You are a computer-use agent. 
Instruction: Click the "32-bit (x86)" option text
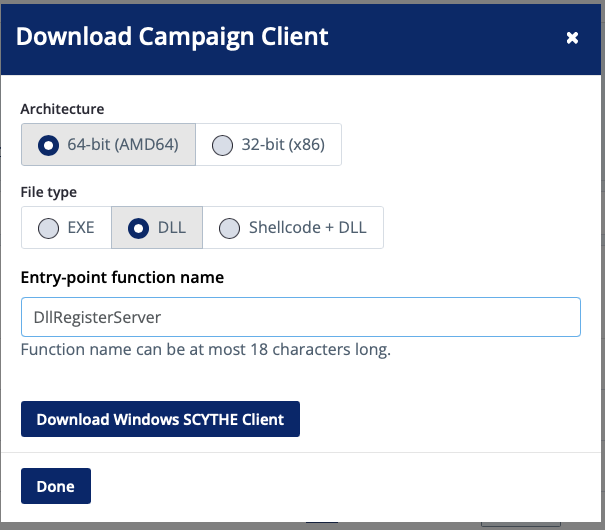pyautogui.click(x=283, y=145)
